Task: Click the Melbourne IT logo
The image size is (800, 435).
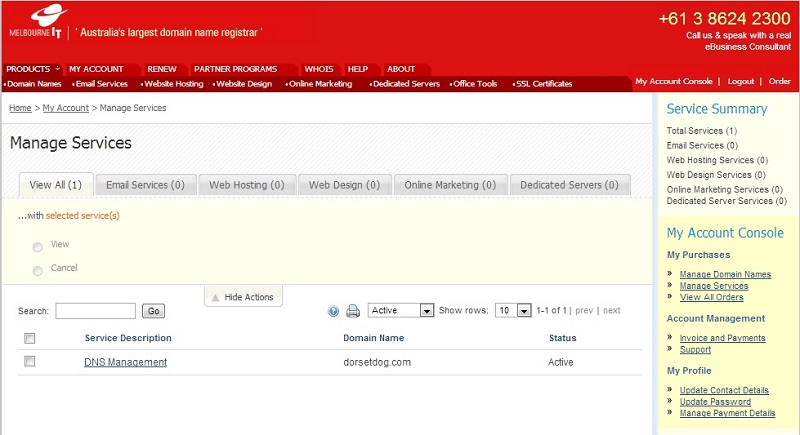Action: point(38,22)
